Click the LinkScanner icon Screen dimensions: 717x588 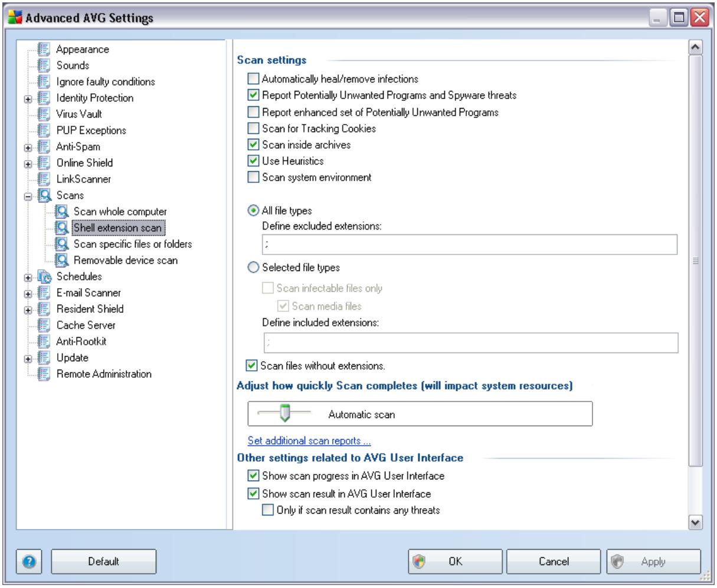coord(44,179)
